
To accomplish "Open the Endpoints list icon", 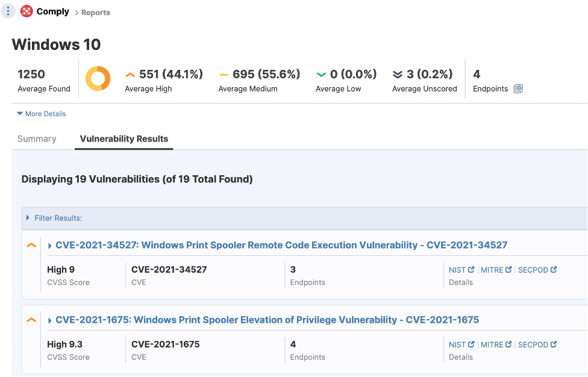I will tap(518, 89).
